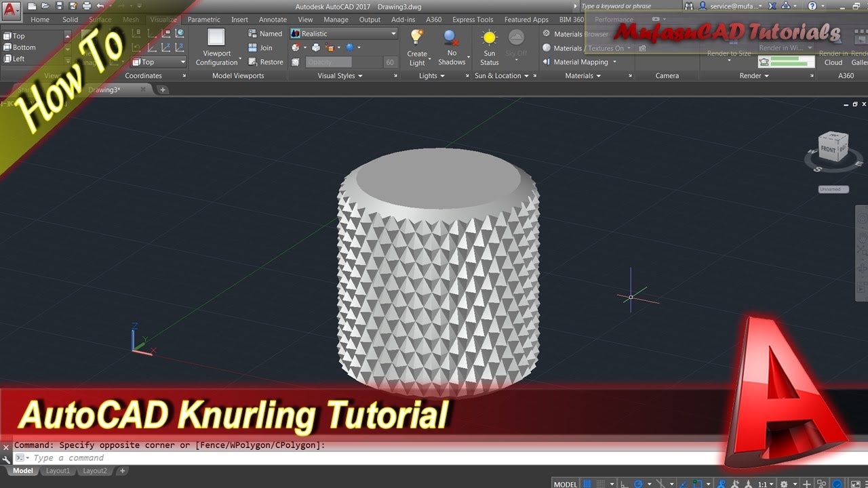
Task: Switch to the Annotate ribbon tab
Action: pyautogui.click(x=273, y=20)
